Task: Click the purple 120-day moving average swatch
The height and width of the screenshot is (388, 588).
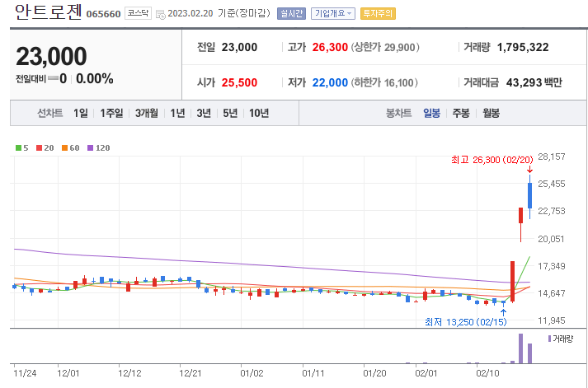Action: [90, 148]
